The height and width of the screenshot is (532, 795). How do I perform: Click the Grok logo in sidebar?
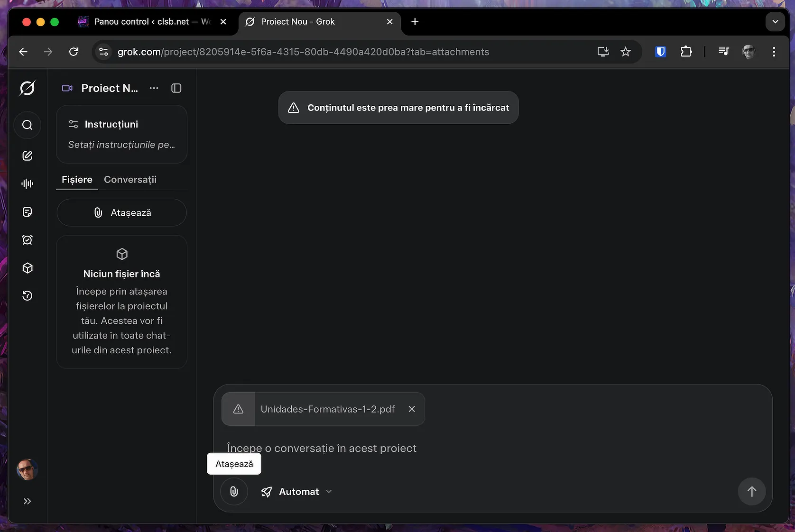point(28,88)
